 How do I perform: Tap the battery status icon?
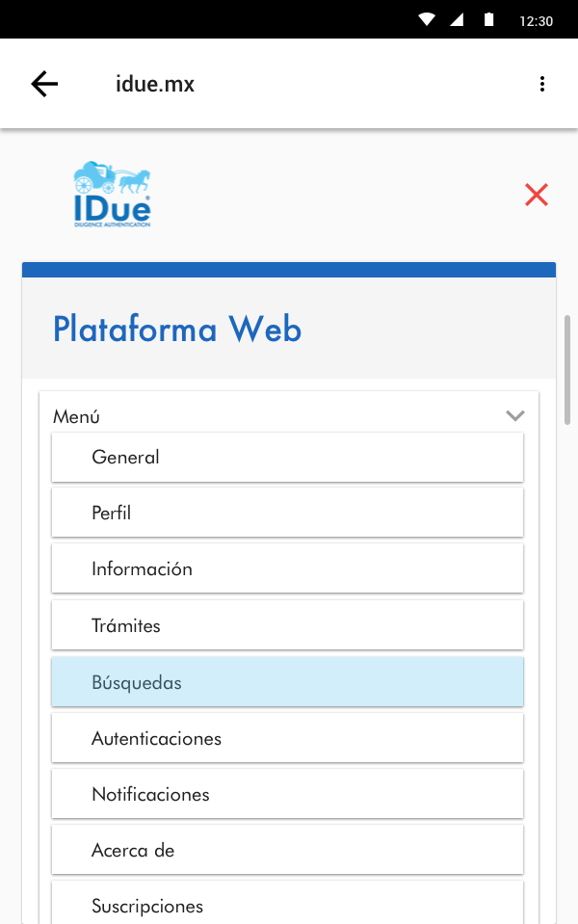click(x=489, y=20)
